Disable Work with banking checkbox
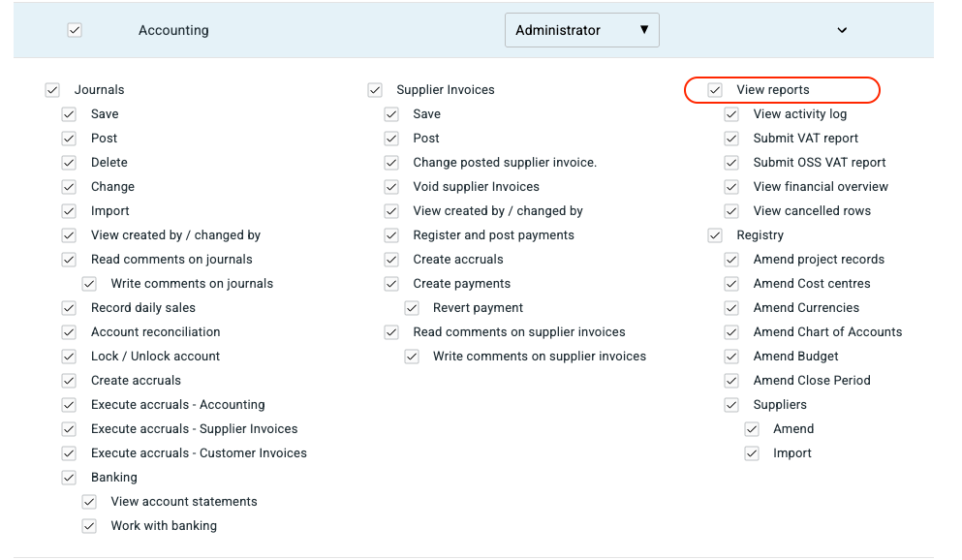The height and width of the screenshot is (560, 962). click(x=89, y=526)
